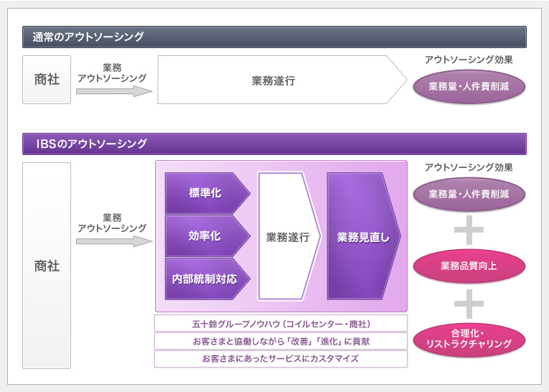Click the 通常のアウトソーシング header bar
This screenshot has width=549, height=392.
point(274,37)
